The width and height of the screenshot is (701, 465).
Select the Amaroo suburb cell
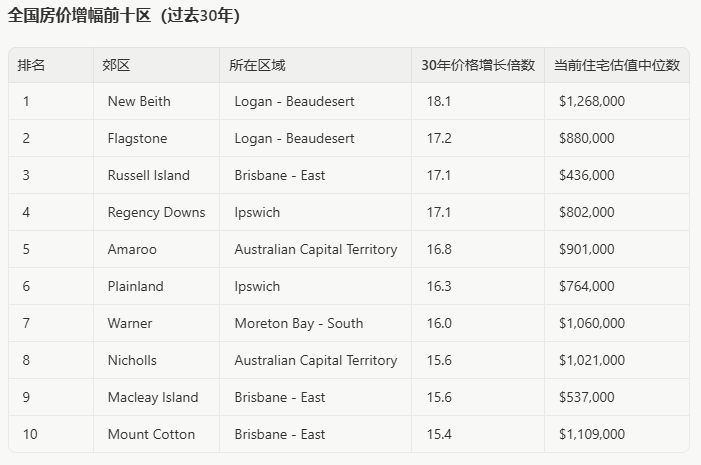pos(132,250)
